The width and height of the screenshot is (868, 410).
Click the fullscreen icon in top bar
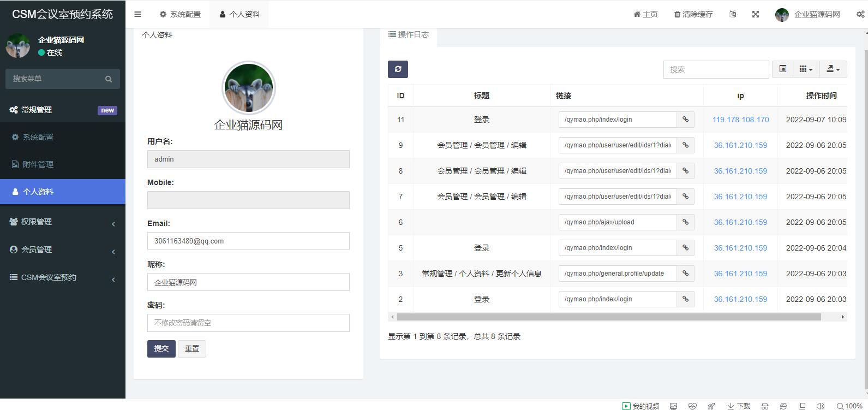click(x=756, y=14)
